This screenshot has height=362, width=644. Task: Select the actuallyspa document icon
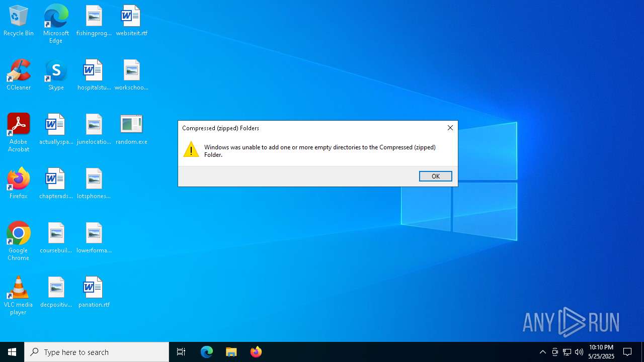point(56,130)
